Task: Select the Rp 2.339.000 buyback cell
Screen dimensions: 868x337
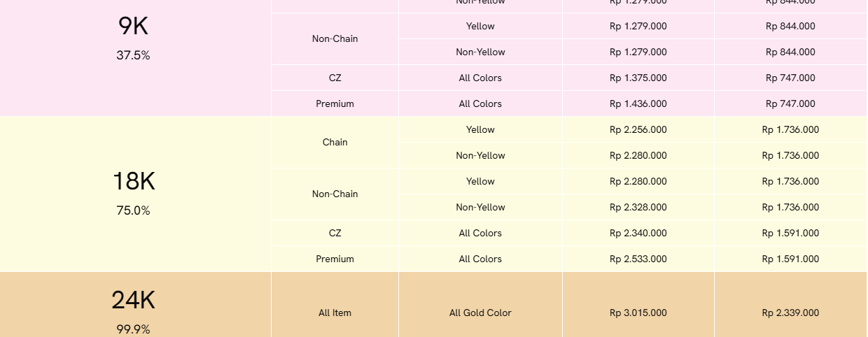Action: [790, 313]
